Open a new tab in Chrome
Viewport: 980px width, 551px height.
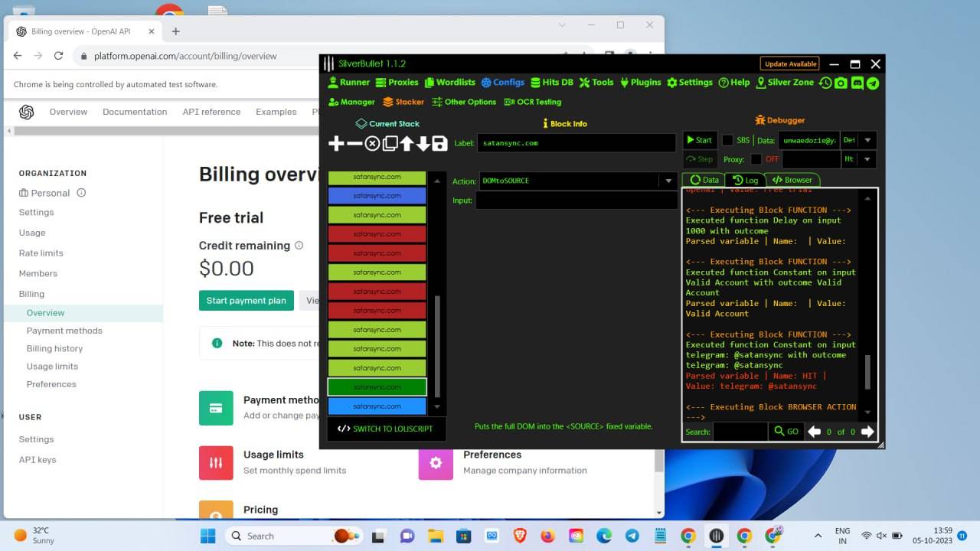[175, 31]
